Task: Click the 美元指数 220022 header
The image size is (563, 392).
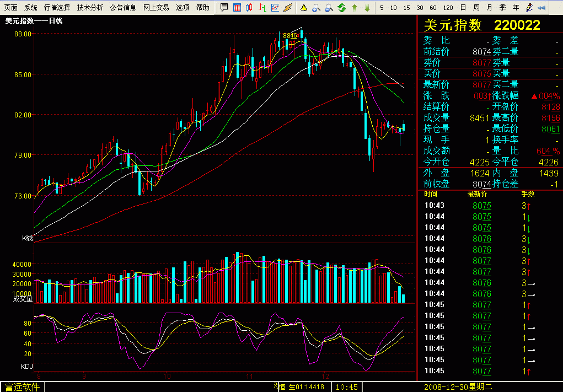Action: pos(482,25)
